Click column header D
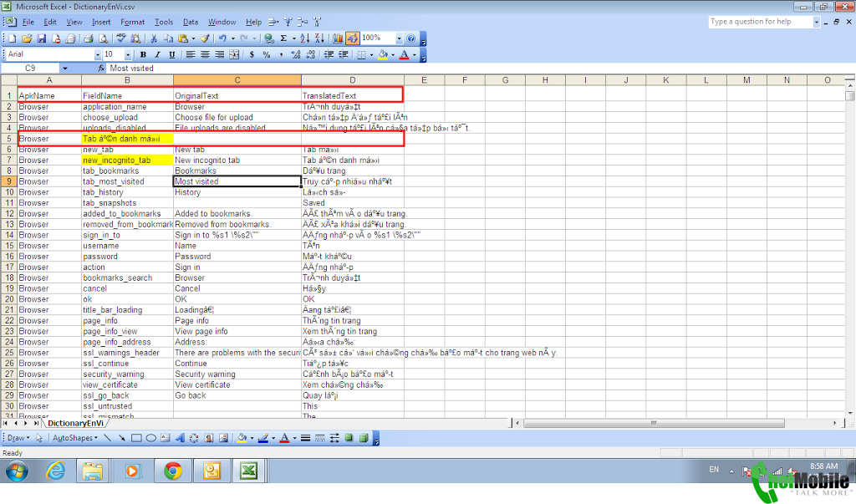856x504 pixels. [x=353, y=79]
